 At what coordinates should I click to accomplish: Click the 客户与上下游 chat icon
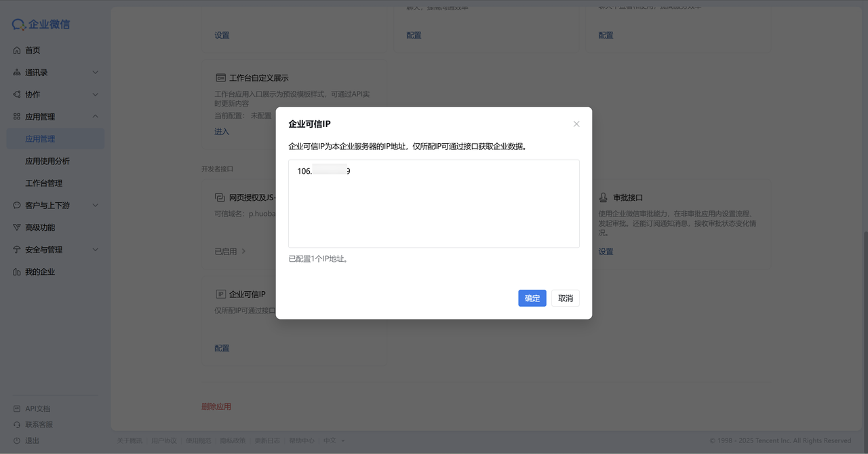click(x=17, y=205)
